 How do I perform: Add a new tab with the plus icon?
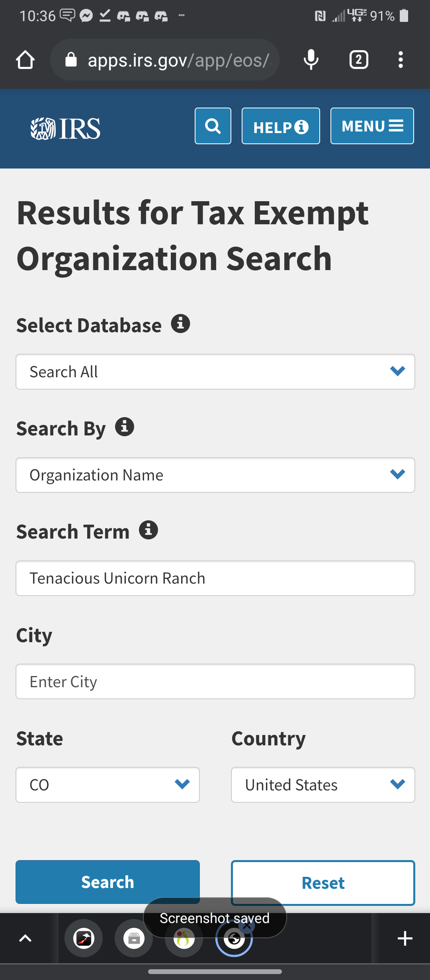405,939
